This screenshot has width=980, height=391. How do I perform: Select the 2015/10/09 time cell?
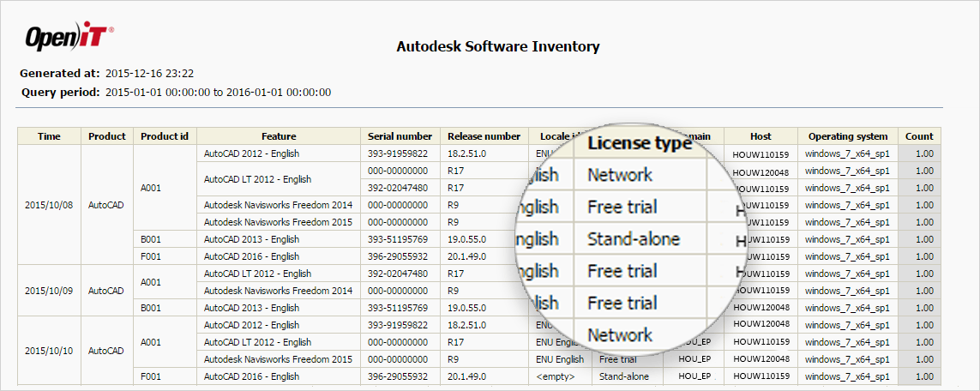[50, 291]
